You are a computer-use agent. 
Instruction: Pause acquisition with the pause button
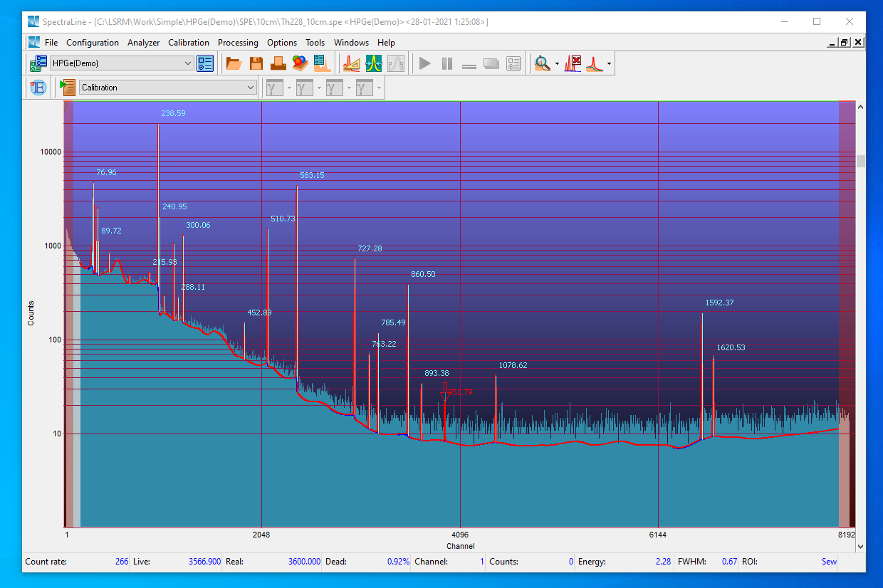pos(447,63)
